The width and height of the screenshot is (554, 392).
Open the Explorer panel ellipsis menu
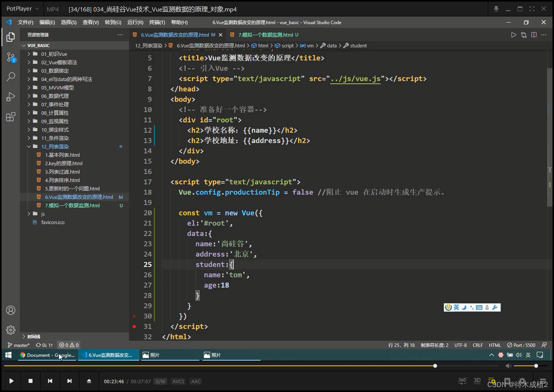point(120,35)
